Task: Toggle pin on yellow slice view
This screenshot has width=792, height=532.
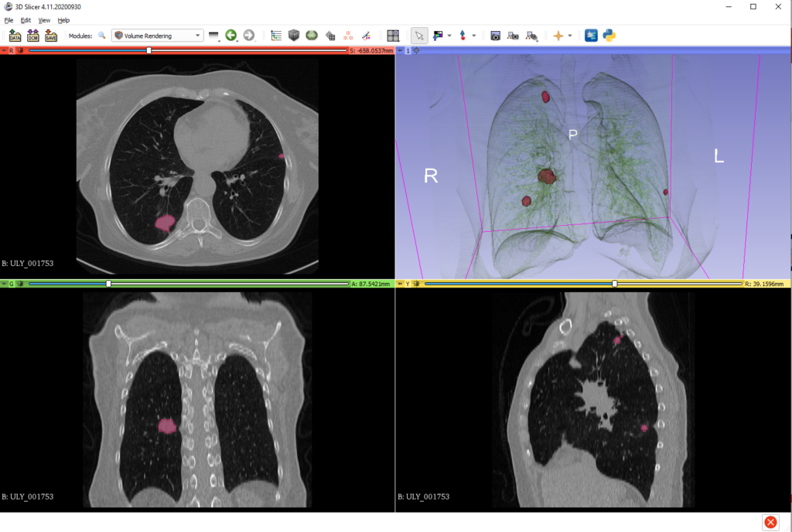Action: click(x=400, y=284)
